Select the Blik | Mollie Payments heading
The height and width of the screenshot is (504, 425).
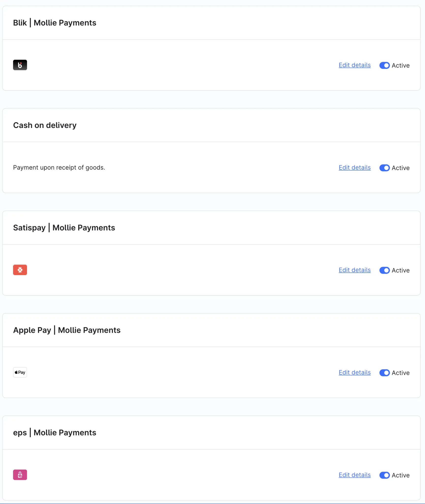click(x=55, y=23)
